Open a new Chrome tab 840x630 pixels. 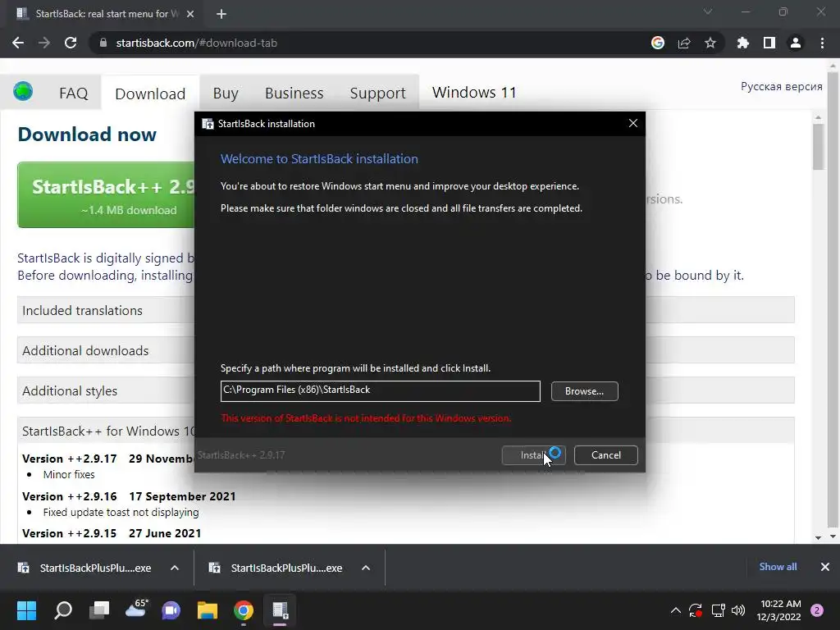pyautogui.click(x=221, y=14)
